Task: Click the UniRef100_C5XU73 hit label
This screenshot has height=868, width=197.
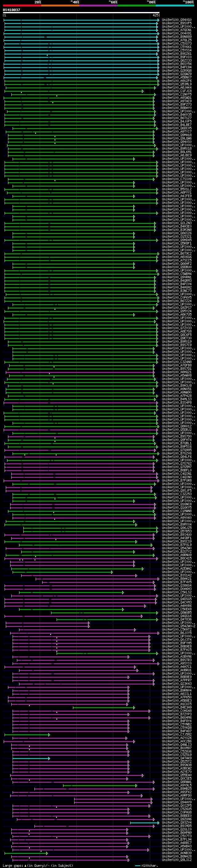Action: coord(177,43)
